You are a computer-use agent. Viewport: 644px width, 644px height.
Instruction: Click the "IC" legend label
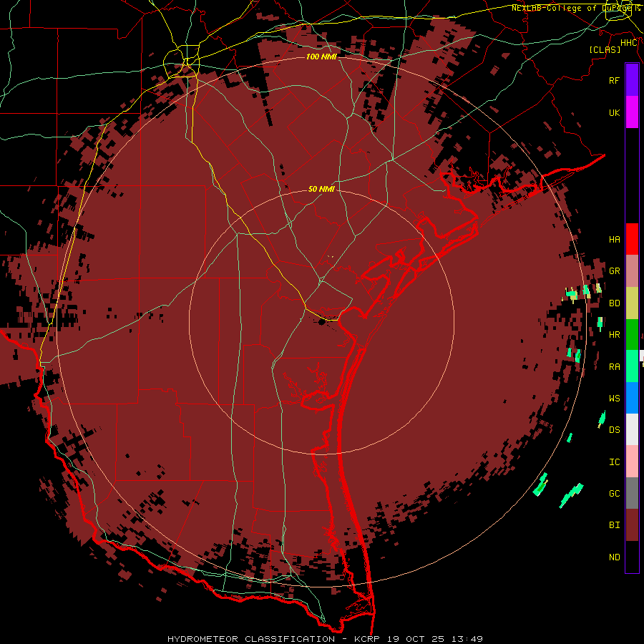(614, 462)
